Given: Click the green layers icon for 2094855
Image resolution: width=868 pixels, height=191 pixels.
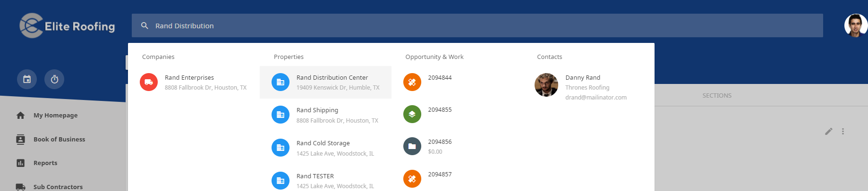Looking at the screenshot, I should (412, 114).
